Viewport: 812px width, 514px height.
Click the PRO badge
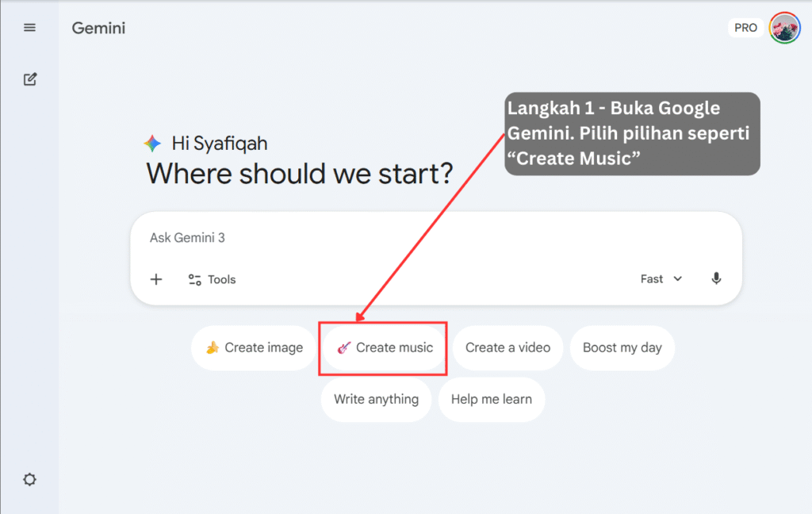745,28
